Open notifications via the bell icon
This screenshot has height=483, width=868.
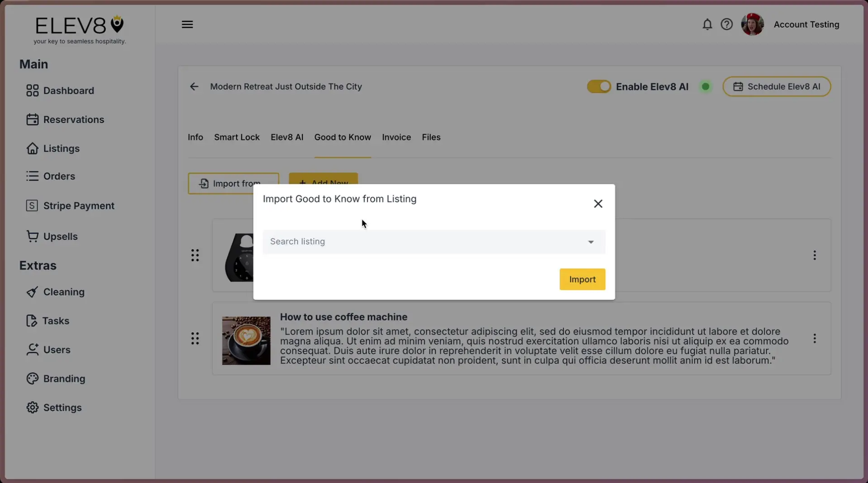pos(707,24)
